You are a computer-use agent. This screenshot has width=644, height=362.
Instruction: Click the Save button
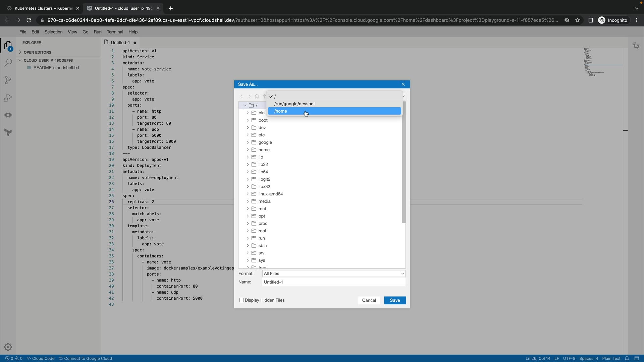(394, 300)
